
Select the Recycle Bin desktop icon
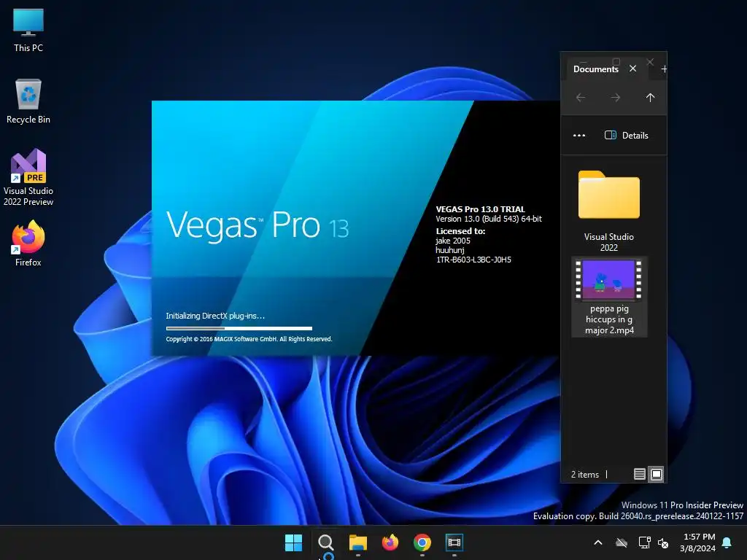[28, 101]
